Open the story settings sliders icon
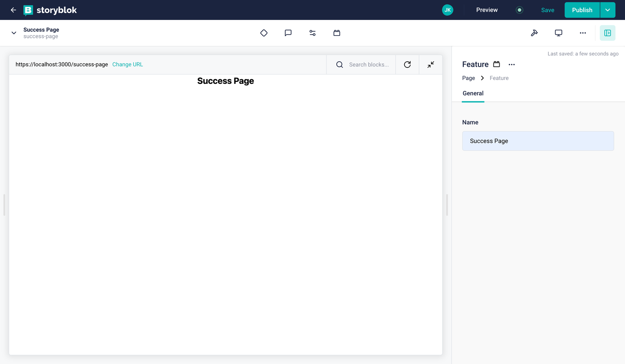The image size is (625, 364). click(x=312, y=33)
